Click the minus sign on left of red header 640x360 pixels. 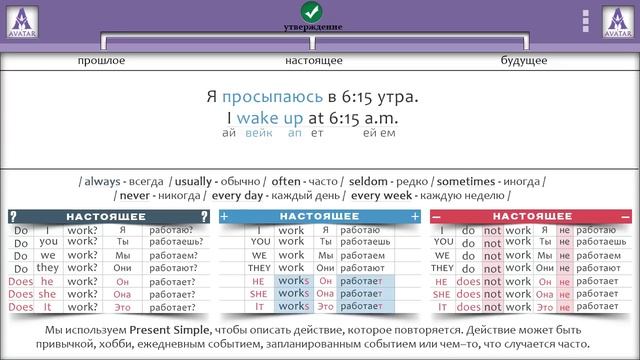point(436,217)
